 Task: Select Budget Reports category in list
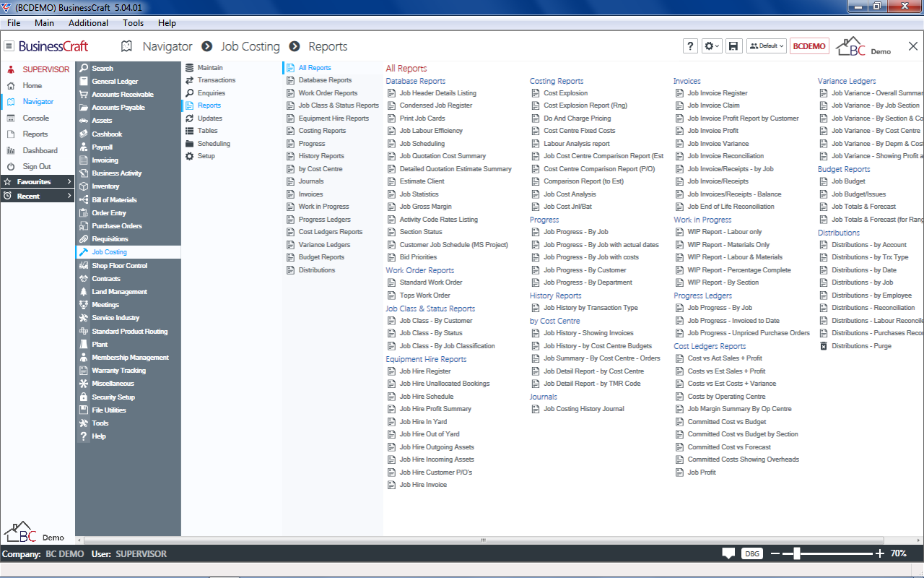point(321,257)
